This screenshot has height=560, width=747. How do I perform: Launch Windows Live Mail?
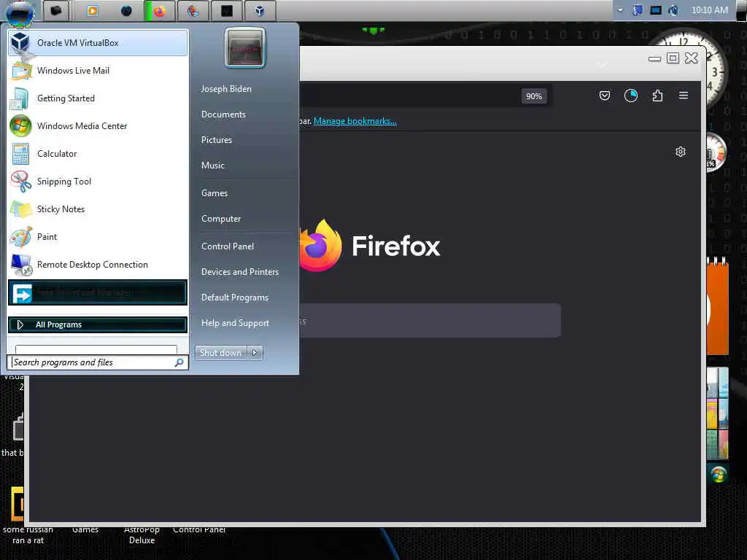(98, 71)
